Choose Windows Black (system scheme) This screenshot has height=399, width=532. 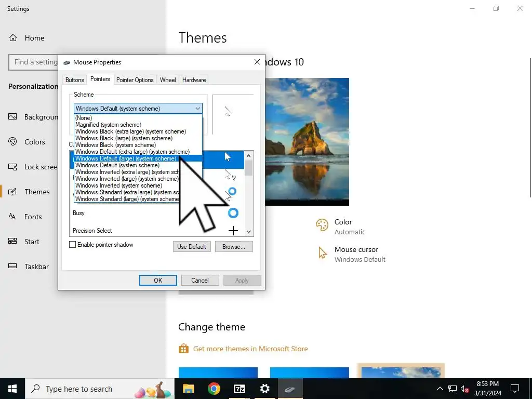tap(138, 145)
